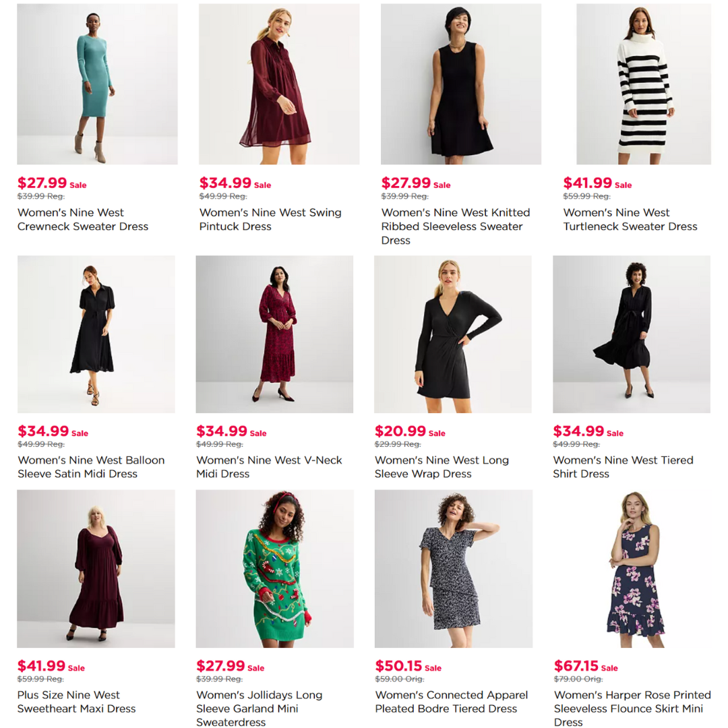The height and width of the screenshot is (728, 728).
Task: Open Women's Nine West Turtleneck Sweater Dress title
Action: pyautogui.click(x=630, y=220)
